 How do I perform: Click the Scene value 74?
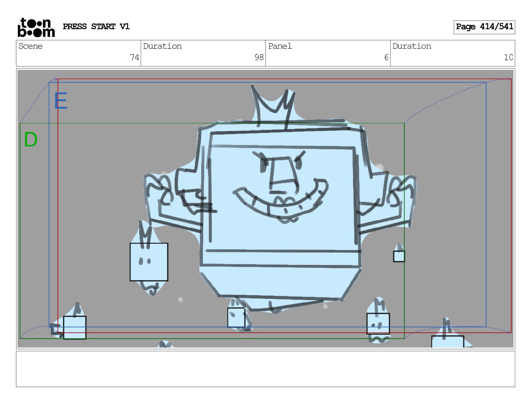pos(134,57)
